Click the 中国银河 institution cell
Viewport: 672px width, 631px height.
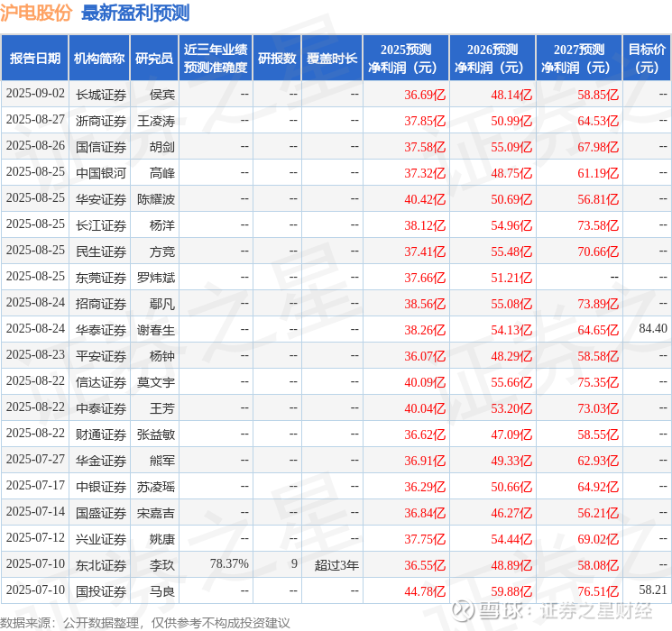coord(101,173)
